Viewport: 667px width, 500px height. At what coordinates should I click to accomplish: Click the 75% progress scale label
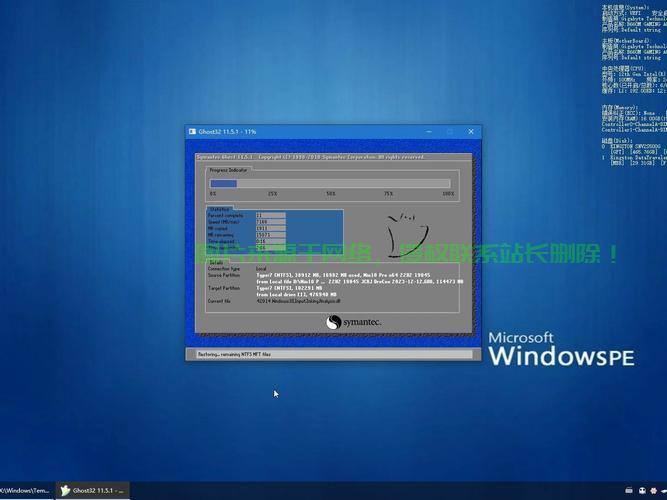(x=388, y=194)
